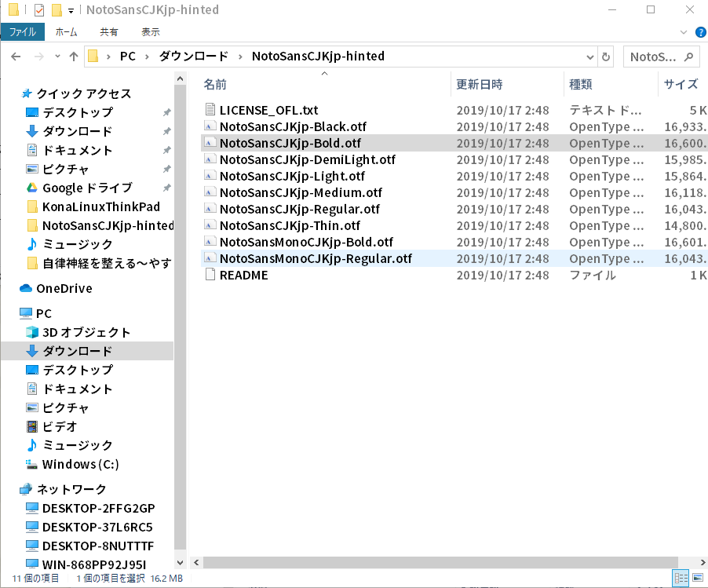Open クイック アクセス in navigation pane
Viewport: 708px width, 588px height.
point(84,93)
